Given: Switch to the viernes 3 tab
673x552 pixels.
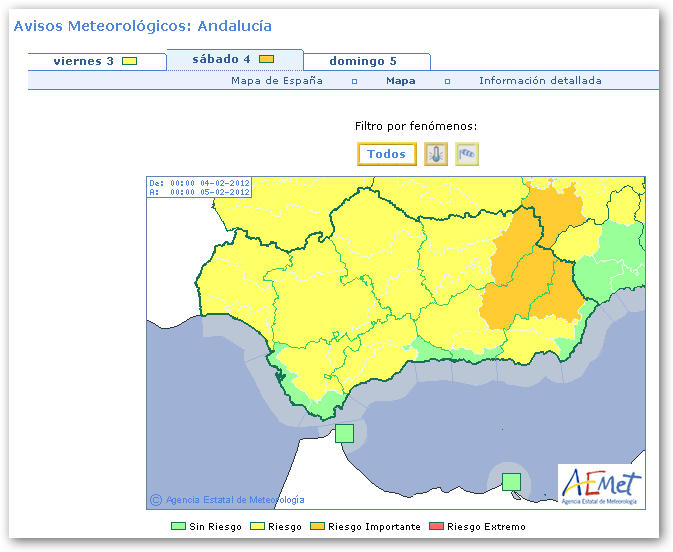Looking at the screenshot, I should [x=84, y=62].
